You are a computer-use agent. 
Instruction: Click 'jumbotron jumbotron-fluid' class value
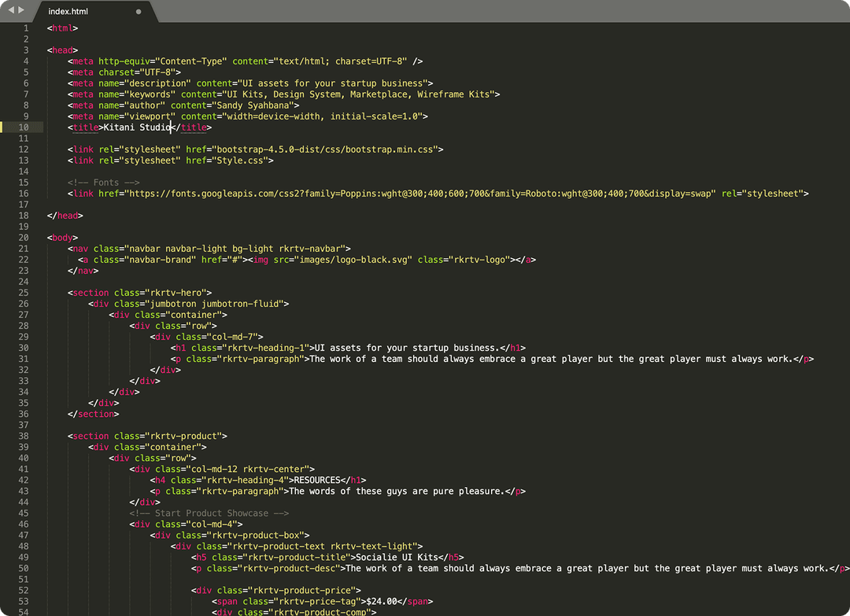[214, 304]
